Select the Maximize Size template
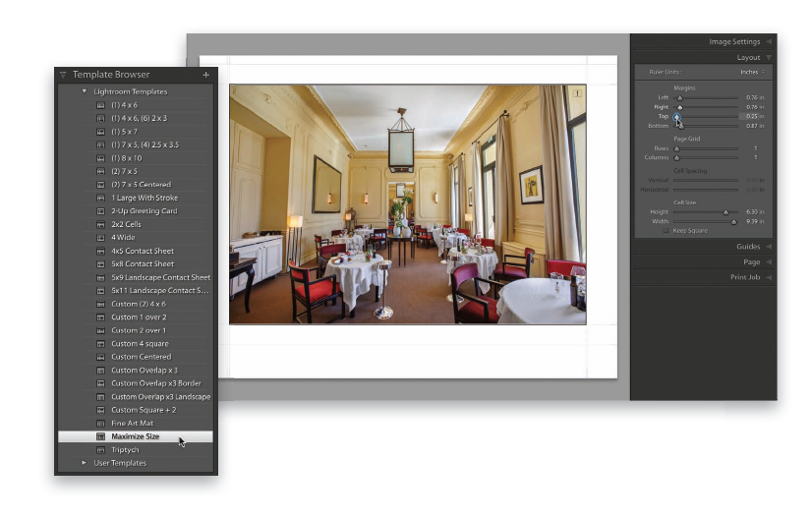Image resolution: width=812 pixels, height=519 pixels. (135, 436)
